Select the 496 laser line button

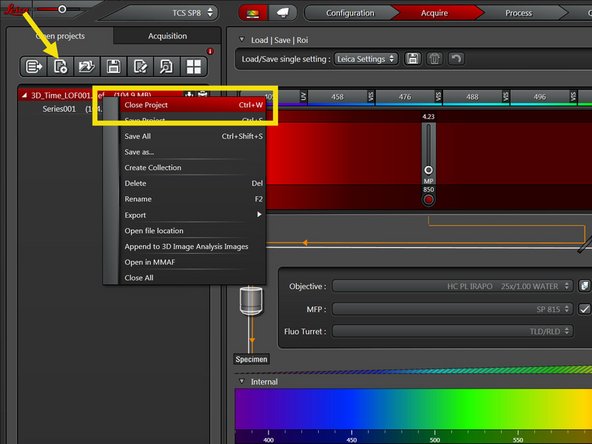540,97
